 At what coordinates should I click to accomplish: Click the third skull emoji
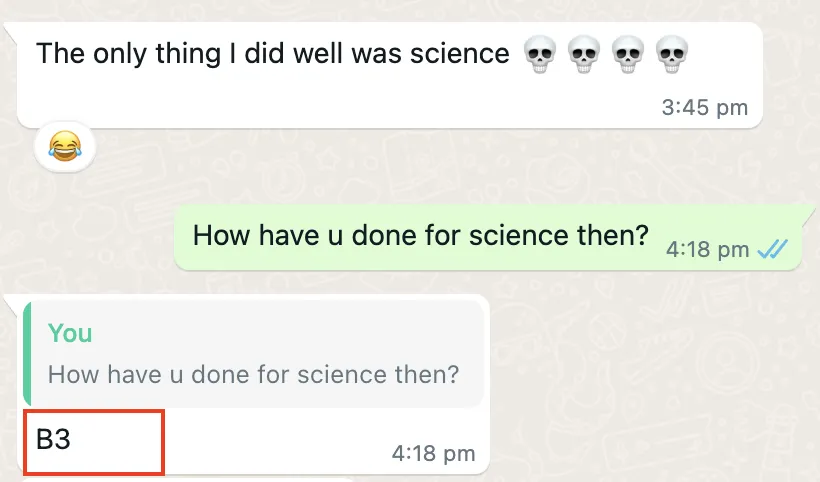pos(626,54)
